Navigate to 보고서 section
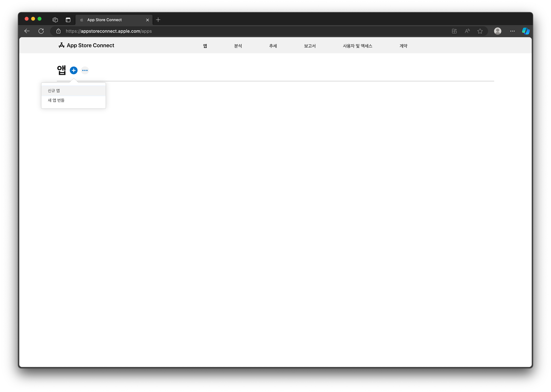 click(310, 46)
